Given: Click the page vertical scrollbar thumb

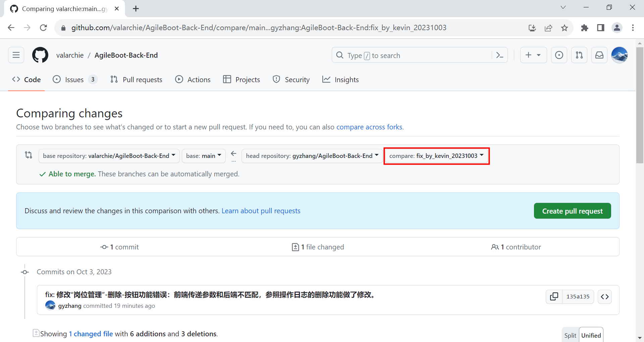Looking at the screenshot, I should 640,105.
